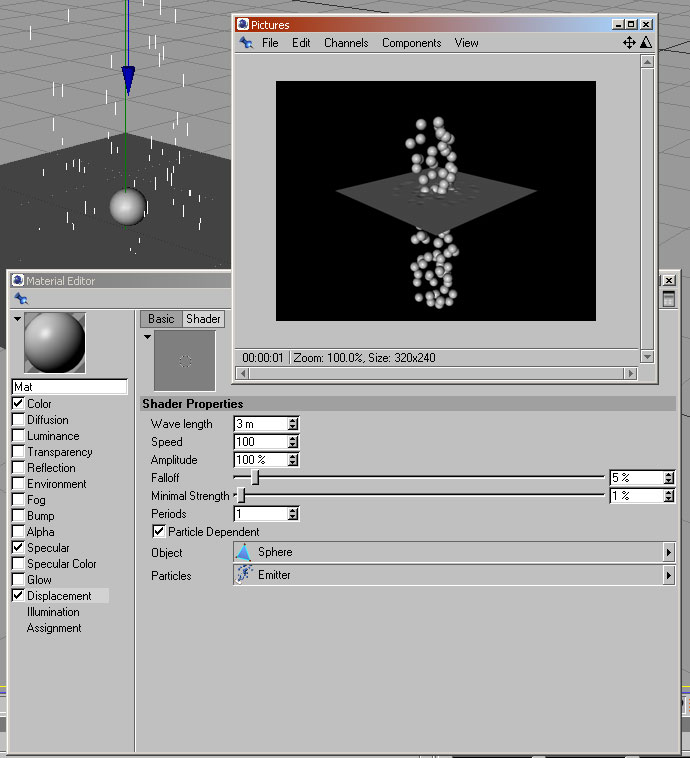Click the Mat material name field
Image resolution: width=690 pixels, height=758 pixels.
pos(70,387)
